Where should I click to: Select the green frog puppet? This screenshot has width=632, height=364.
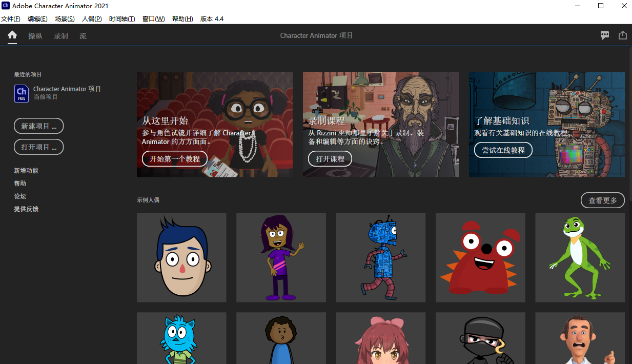[x=580, y=257]
